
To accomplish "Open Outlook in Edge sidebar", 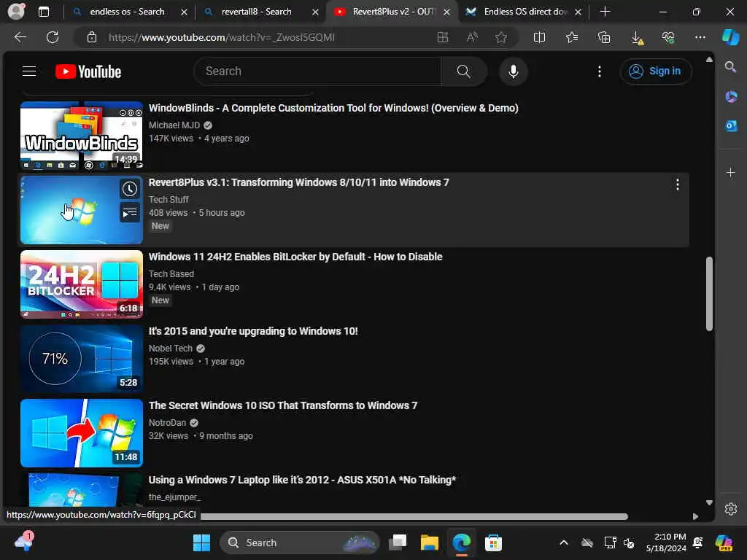I will 731,125.
